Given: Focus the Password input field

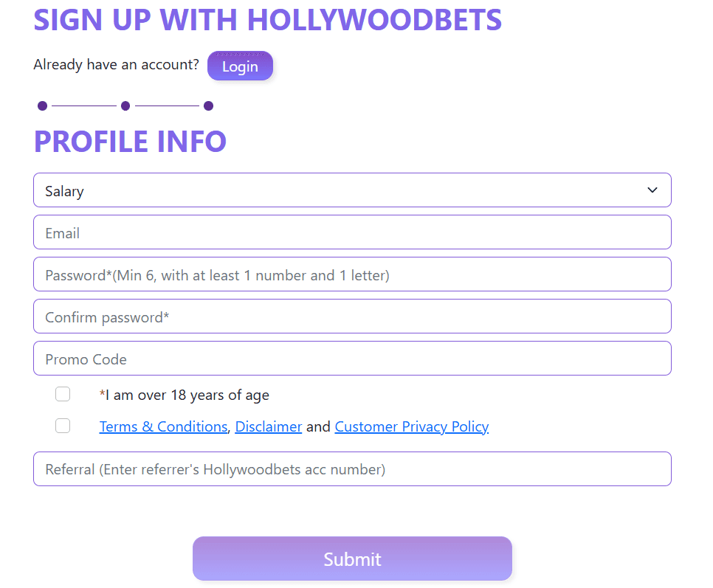Looking at the screenshot, I should 352,274.
